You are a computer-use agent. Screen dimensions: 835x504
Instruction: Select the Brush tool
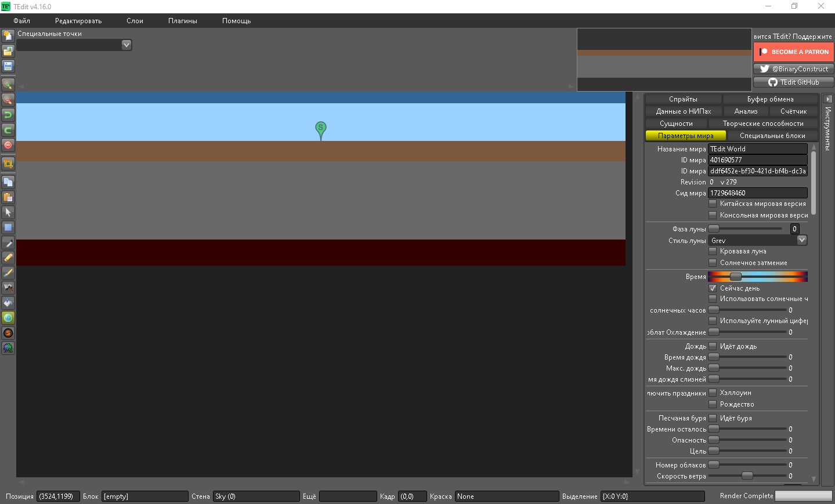click(8, 273)
